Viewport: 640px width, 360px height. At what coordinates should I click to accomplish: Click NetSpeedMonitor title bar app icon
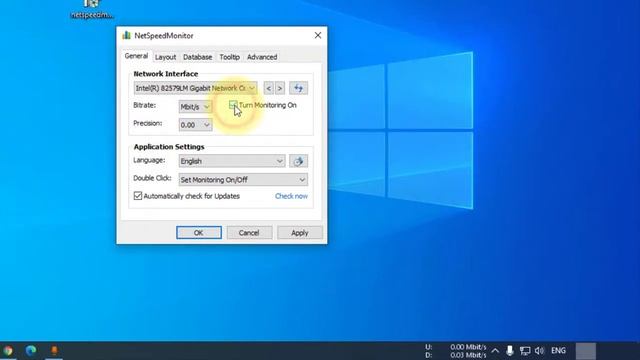tap(127, 36)
